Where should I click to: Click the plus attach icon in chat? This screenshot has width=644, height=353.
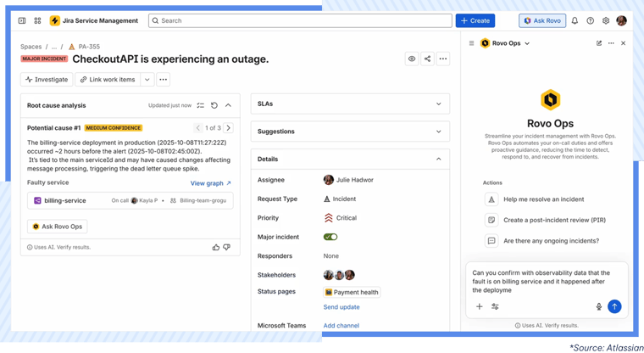pyautogui.click(x=480, y=306)
